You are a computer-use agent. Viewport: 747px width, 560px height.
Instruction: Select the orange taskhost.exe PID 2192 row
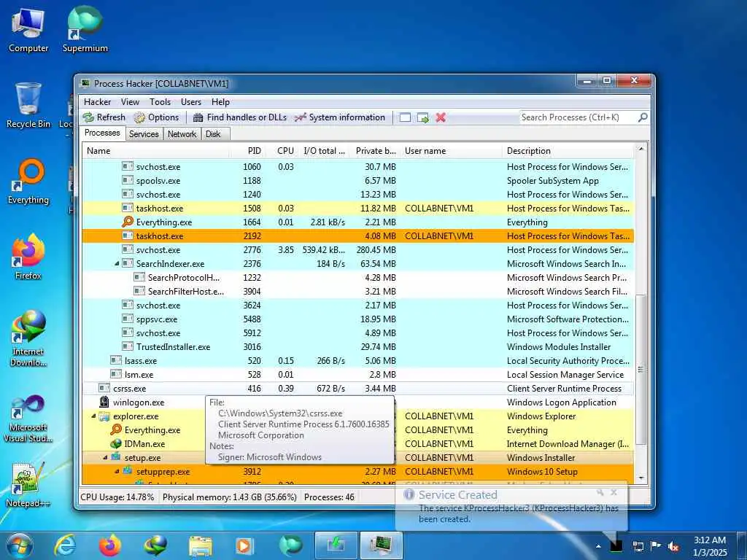358,236
